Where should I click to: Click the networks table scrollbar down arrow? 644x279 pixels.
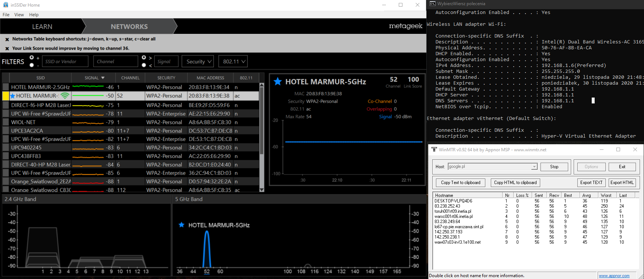coord(262,190)
